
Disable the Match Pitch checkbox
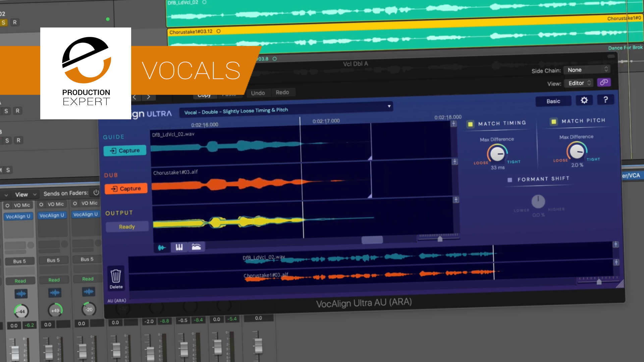(x=553, y=121)
